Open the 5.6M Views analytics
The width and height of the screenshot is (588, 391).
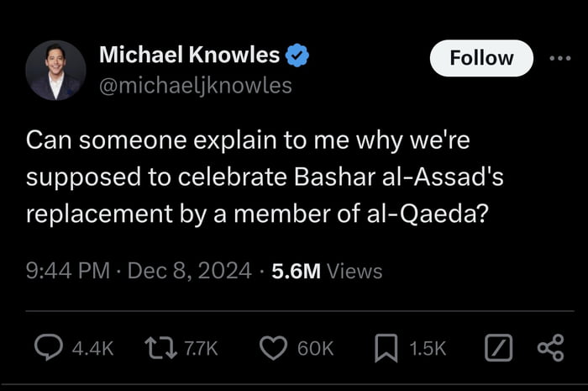point(327,271)
